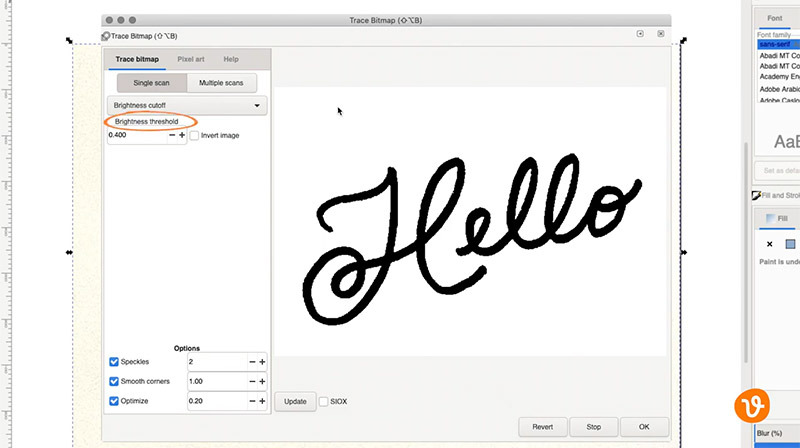Select the Adobe Arabic font family row
The image size is (800, 448).
779,89
